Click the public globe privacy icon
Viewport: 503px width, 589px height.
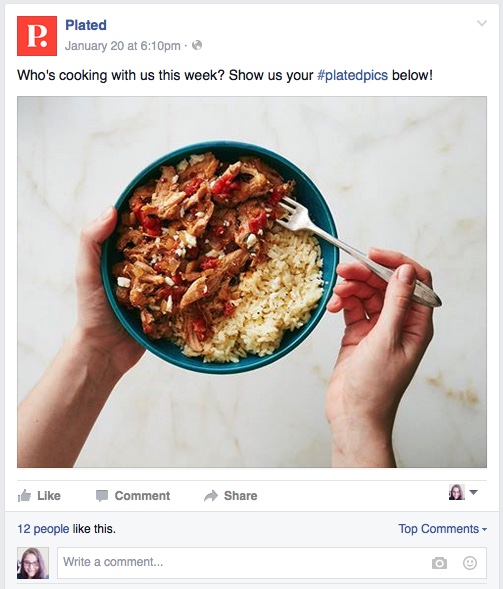[197, 45]
